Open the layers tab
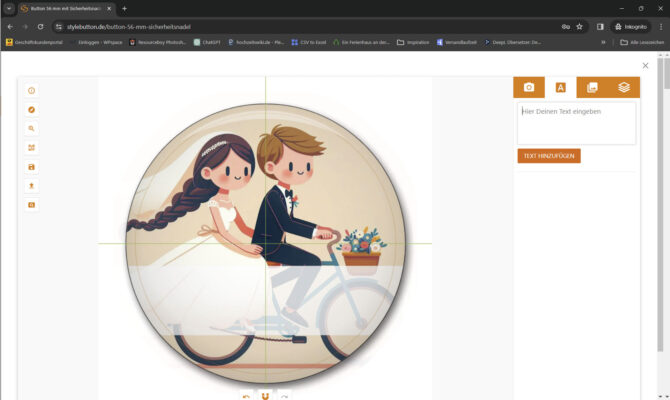Screen dimensions: 670x400 click(x=624, y=88)
